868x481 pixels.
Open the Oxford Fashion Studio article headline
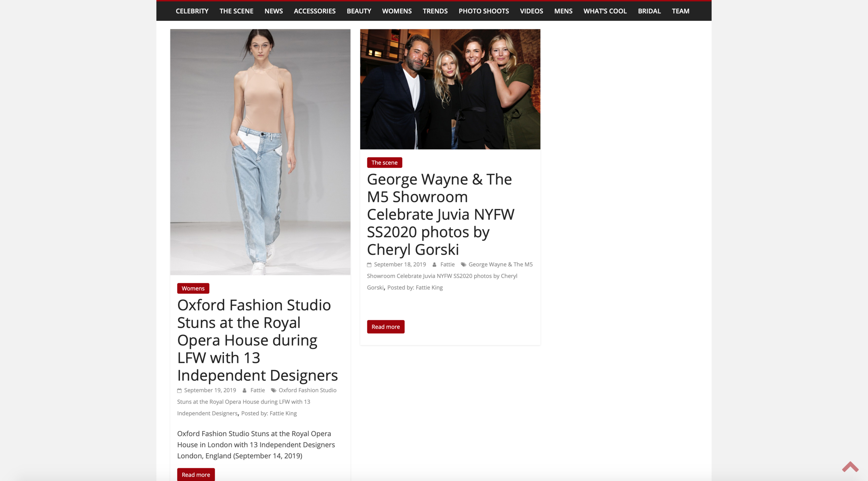click(x=257, y=340)
